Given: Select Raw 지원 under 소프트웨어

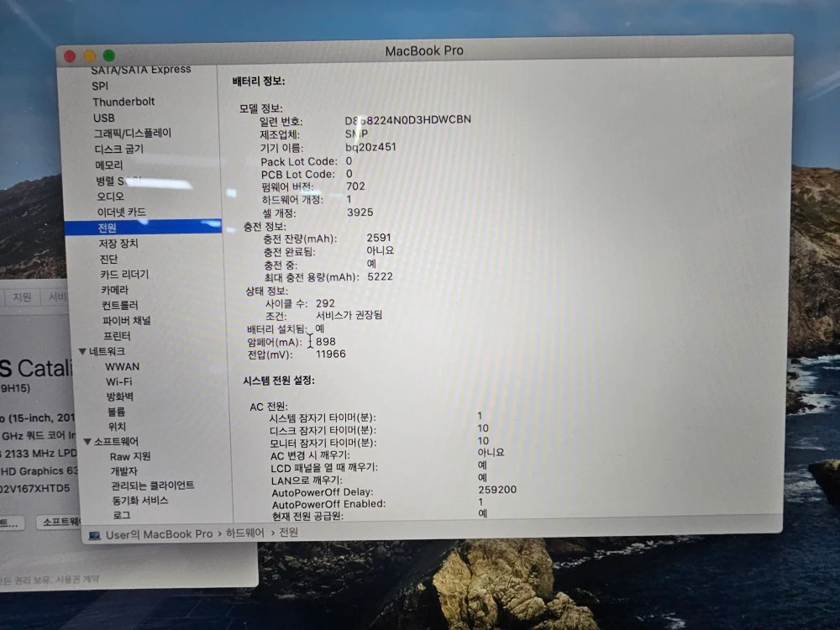Looking at the screenshot, I should coord(130,456).
